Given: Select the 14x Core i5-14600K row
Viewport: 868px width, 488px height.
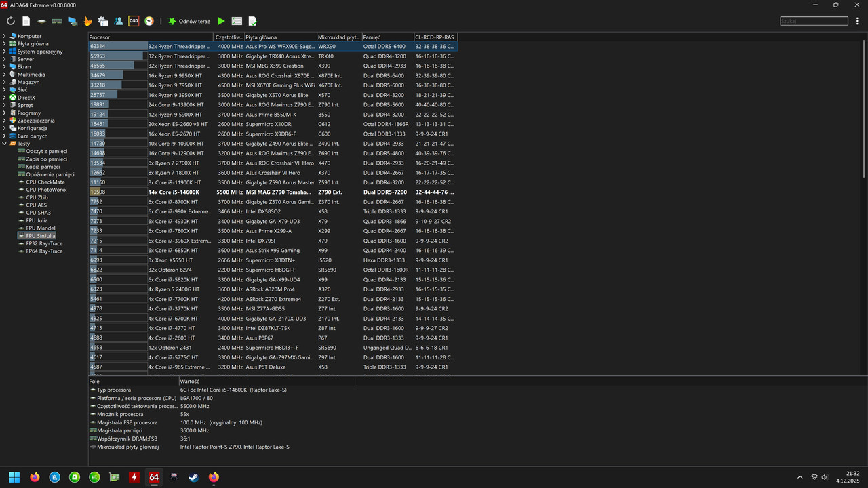Looking at the screenshot, I should tap(273, 192).
